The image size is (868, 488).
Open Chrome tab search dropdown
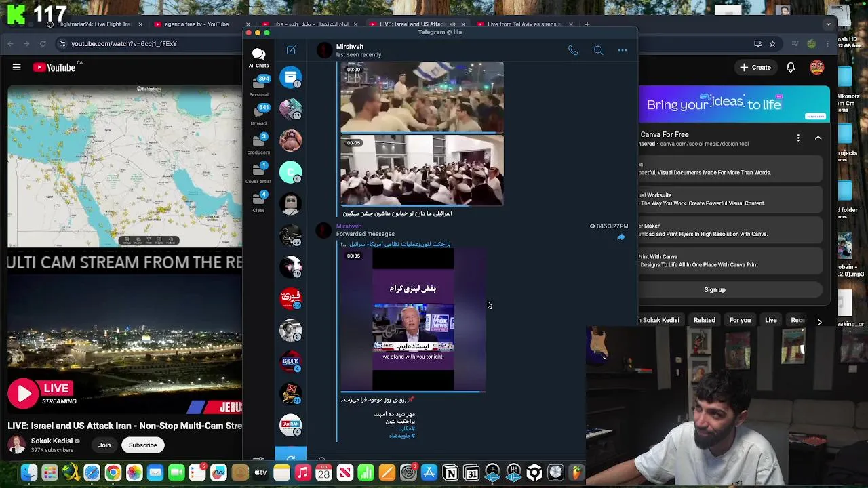pos(828,24)
